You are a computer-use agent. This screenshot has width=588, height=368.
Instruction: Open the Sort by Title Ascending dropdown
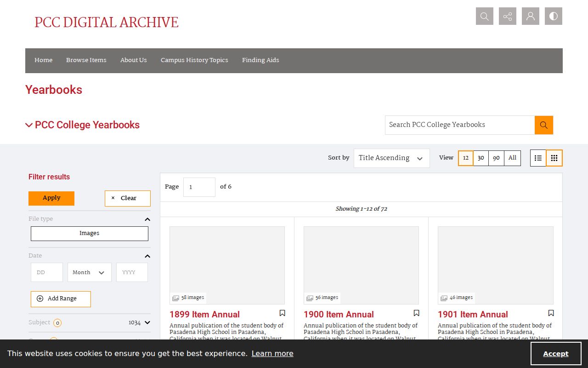pyautogui.click(x=392, y=158)
